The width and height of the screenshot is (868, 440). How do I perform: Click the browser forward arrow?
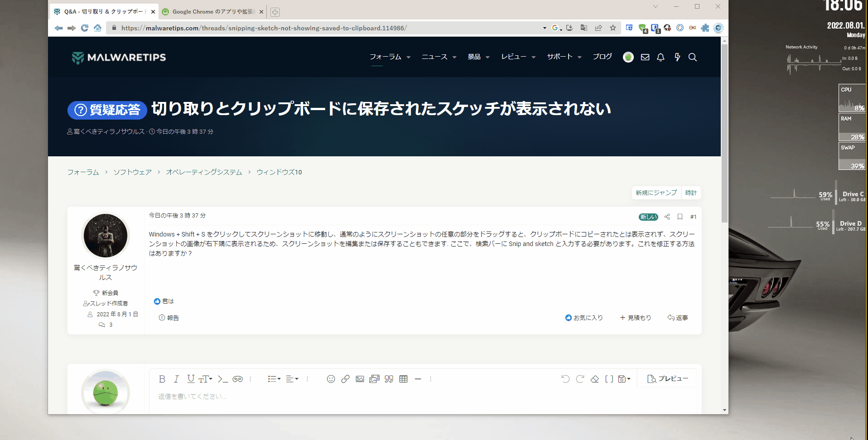click(72, 28)
